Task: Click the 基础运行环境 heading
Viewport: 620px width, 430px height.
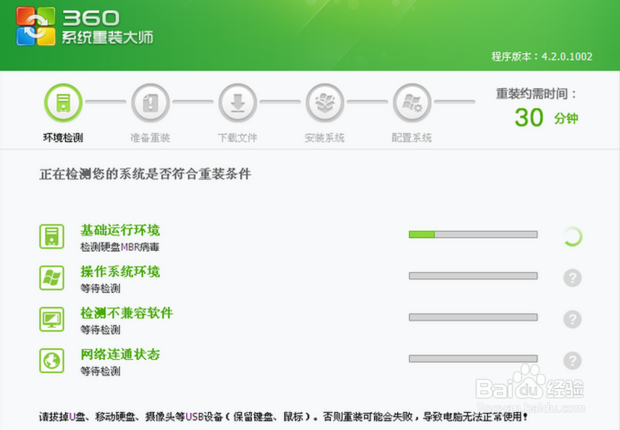Action: [x=120, y=230]
